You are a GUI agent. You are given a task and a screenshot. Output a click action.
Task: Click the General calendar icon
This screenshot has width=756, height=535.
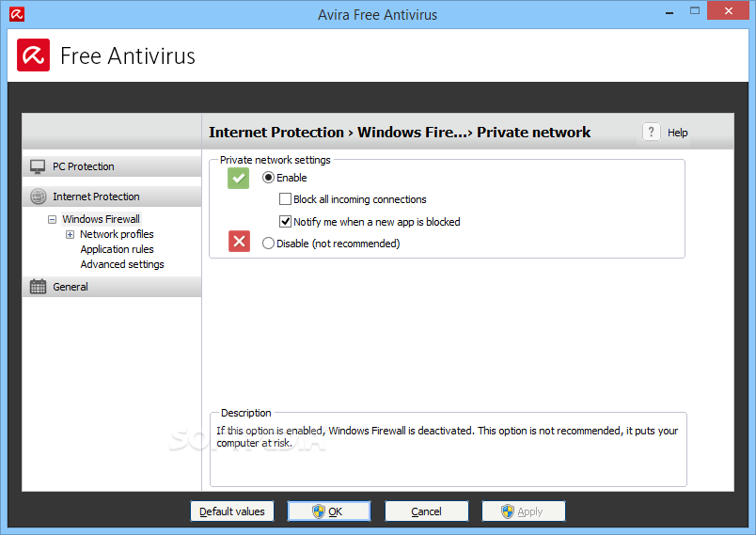click(x=38, y=287)
